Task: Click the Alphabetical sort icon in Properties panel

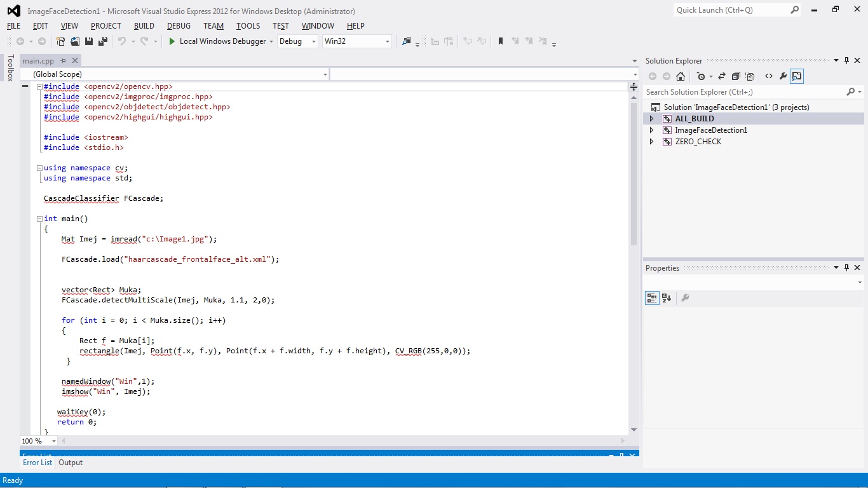Action: (x=667, y=297)
